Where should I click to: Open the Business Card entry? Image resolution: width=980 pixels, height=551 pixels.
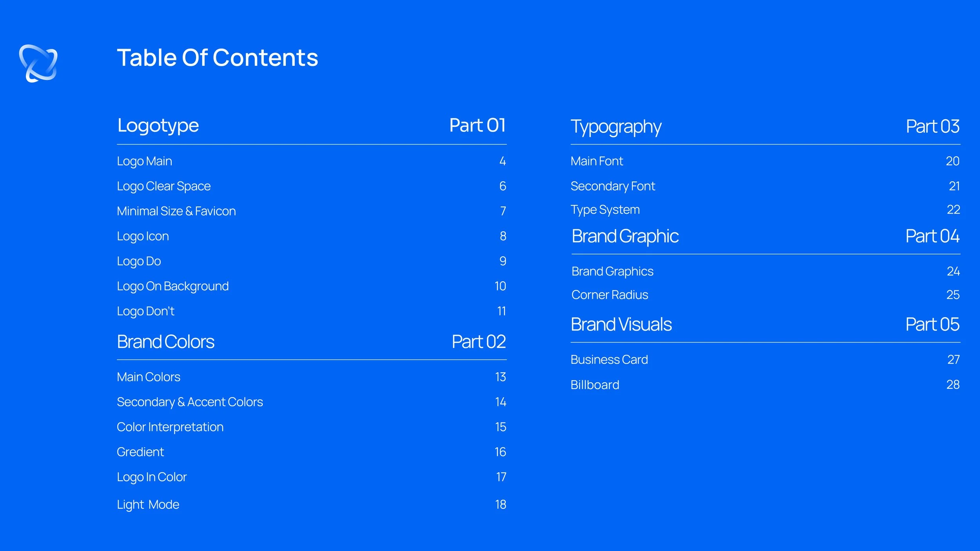(x=609, y=360)
